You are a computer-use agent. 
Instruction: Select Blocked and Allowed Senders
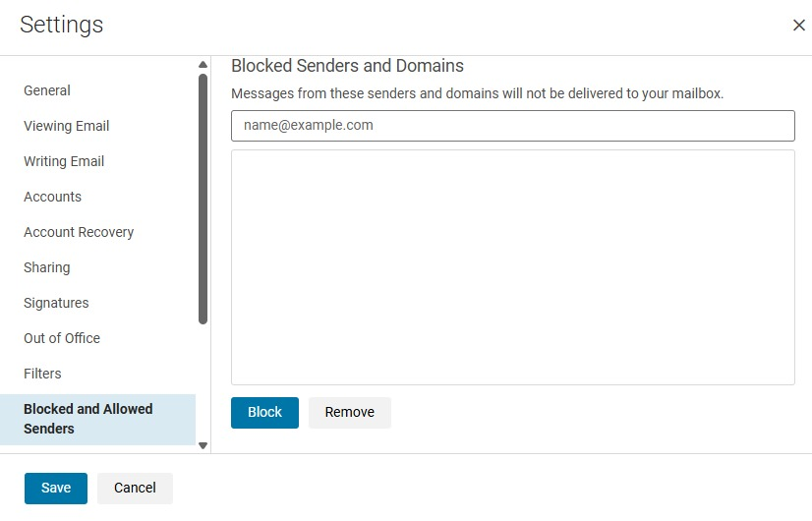tap(88, 419)
